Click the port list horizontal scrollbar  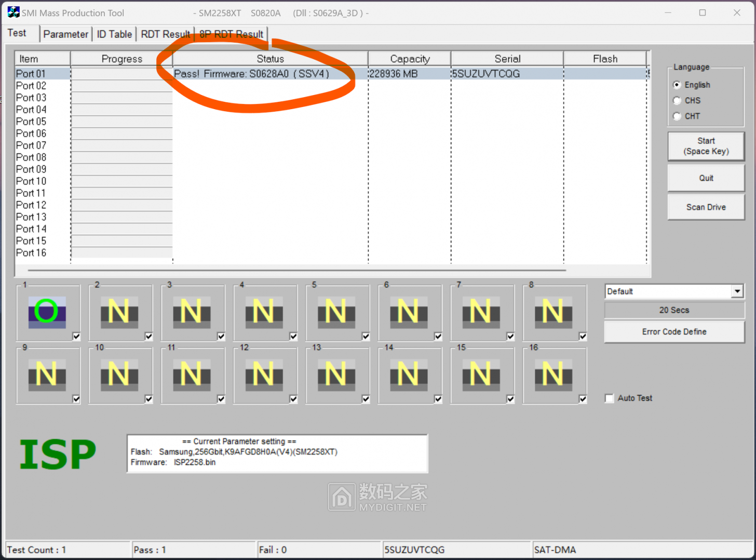tap(296, 270)
